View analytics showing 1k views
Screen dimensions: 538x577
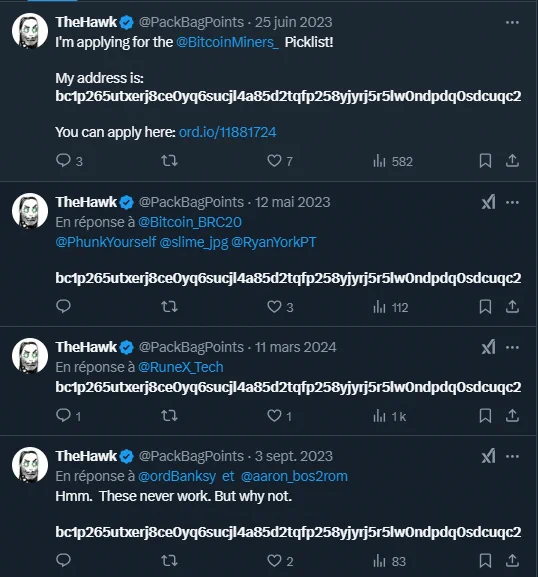pyautogui.click(x=389, y=416)
